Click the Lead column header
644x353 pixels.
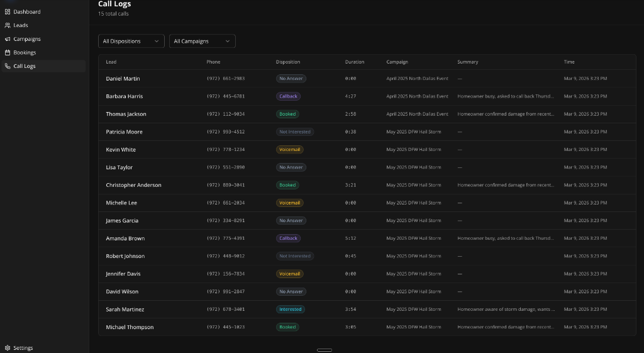tap(111, 62)
